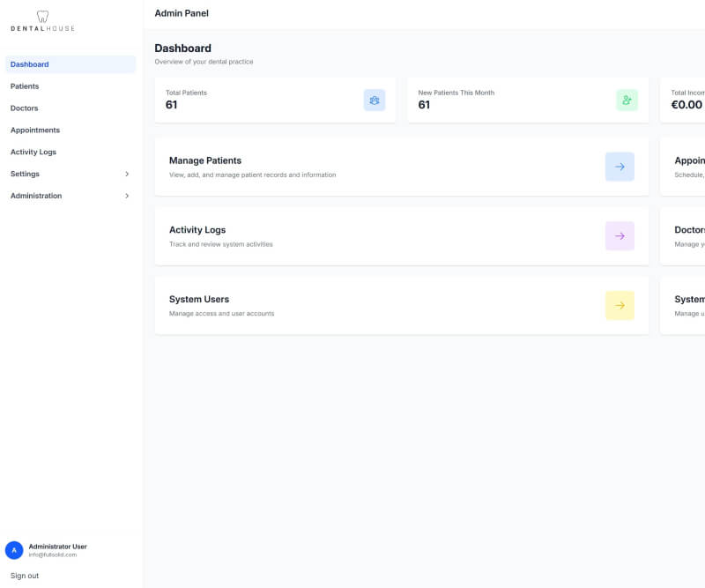Click the purple arrow on Activity Logs card

click(x=620, y=235)
